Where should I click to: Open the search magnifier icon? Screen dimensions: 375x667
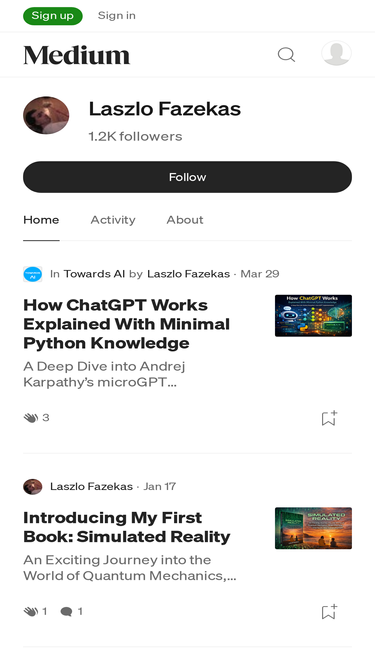click(286, 54)
